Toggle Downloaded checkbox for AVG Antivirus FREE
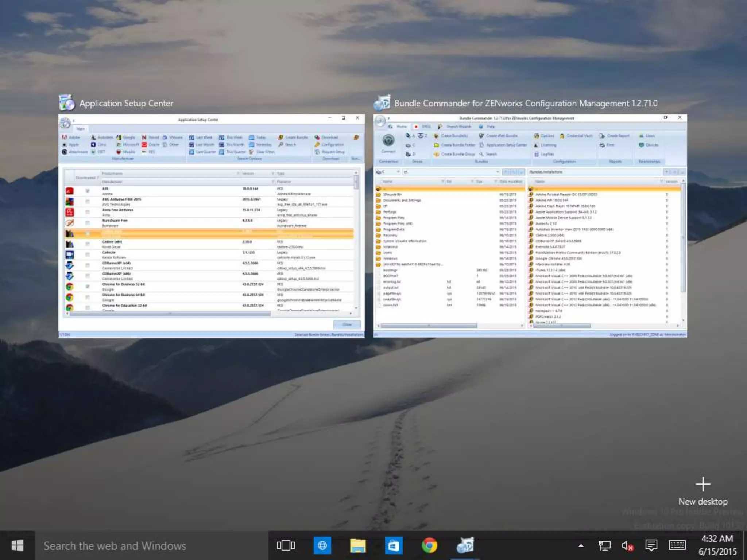 (88, 202)
